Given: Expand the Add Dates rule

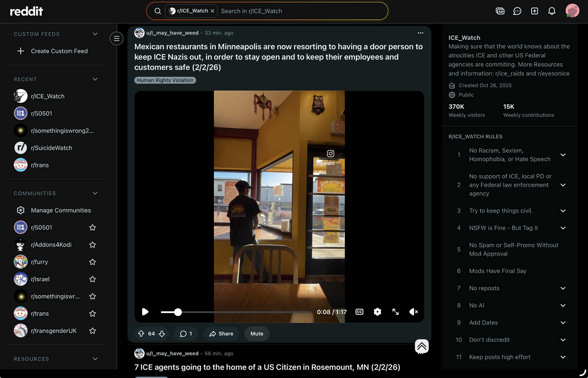Looking at the screenshot, I should tap(563, 323).
